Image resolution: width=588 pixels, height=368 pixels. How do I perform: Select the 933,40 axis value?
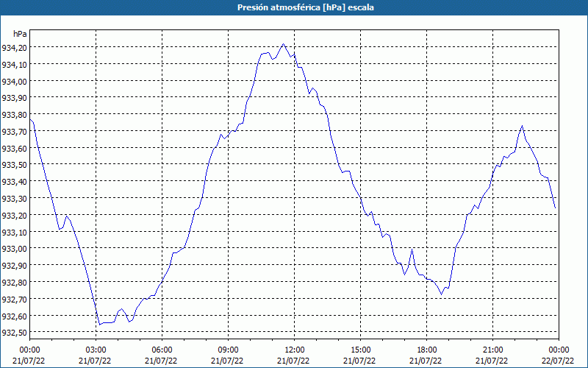coord(14,182)
